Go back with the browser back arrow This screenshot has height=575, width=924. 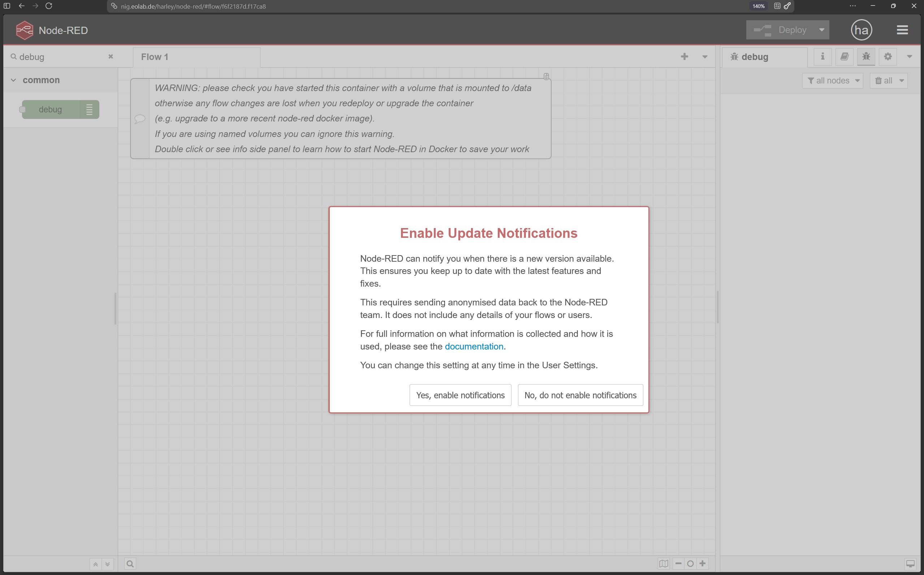(21, 6)
